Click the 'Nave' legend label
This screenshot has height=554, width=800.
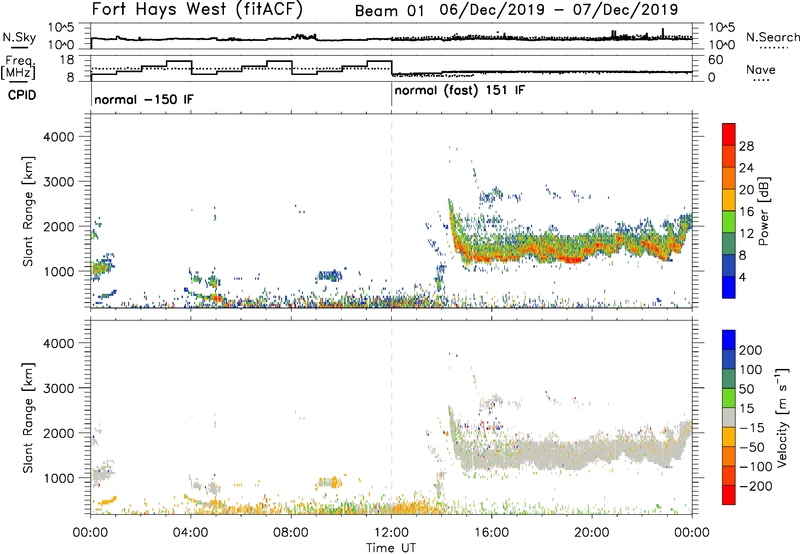761,69
